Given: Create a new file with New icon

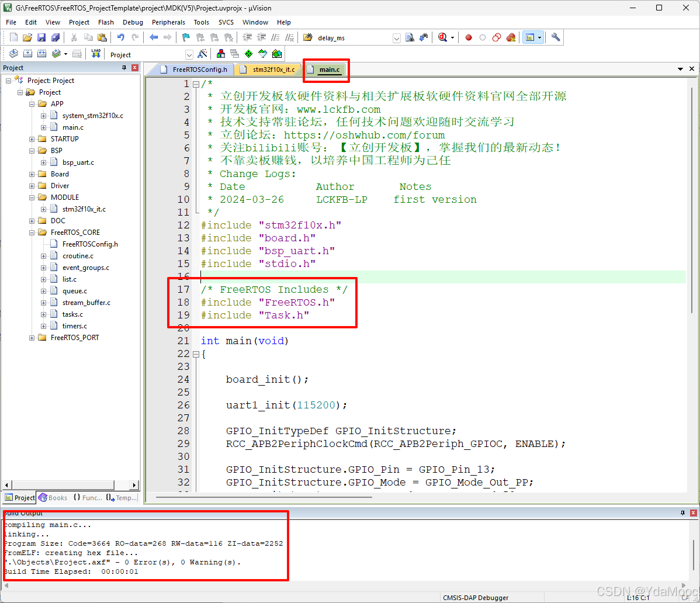Looking at the screenshot, I should click(14, 37).
